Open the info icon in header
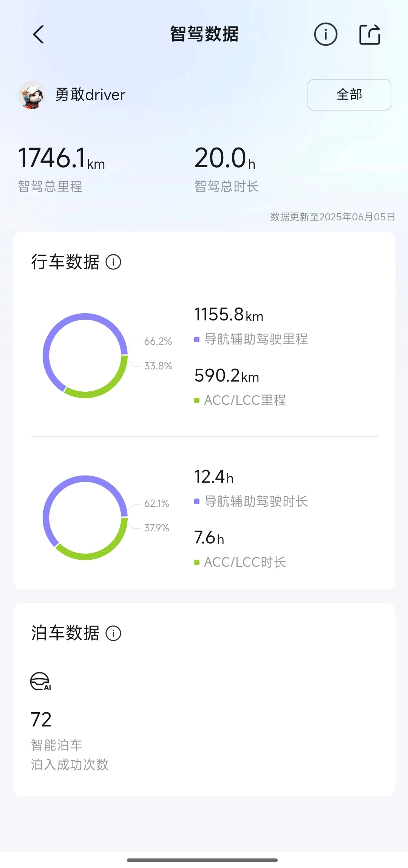 tap(326, 34)
